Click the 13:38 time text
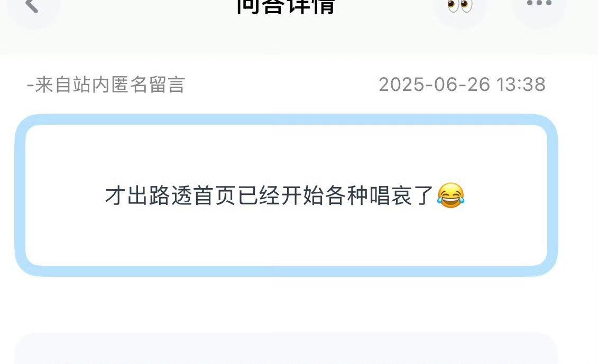The image size is (598, 364). tap(521, 84)
